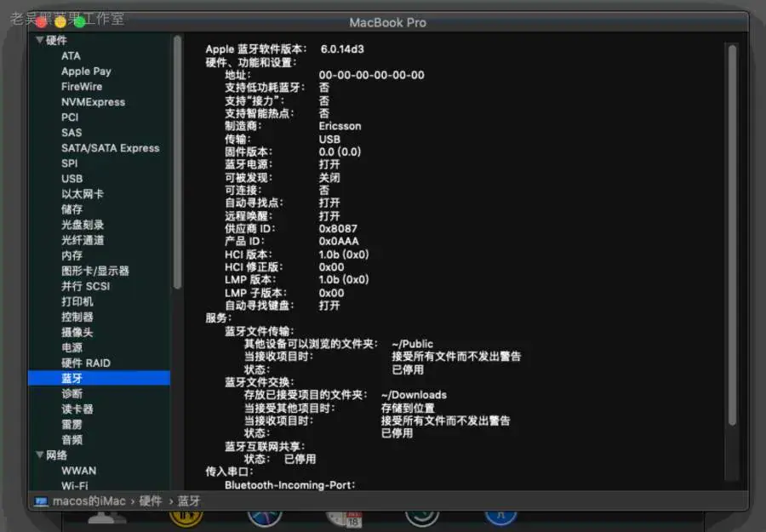This screenshot has height=532, width=766.
Task: Select 雷雳 Thunderbolt in the sidebar
Action: (71, 425)
